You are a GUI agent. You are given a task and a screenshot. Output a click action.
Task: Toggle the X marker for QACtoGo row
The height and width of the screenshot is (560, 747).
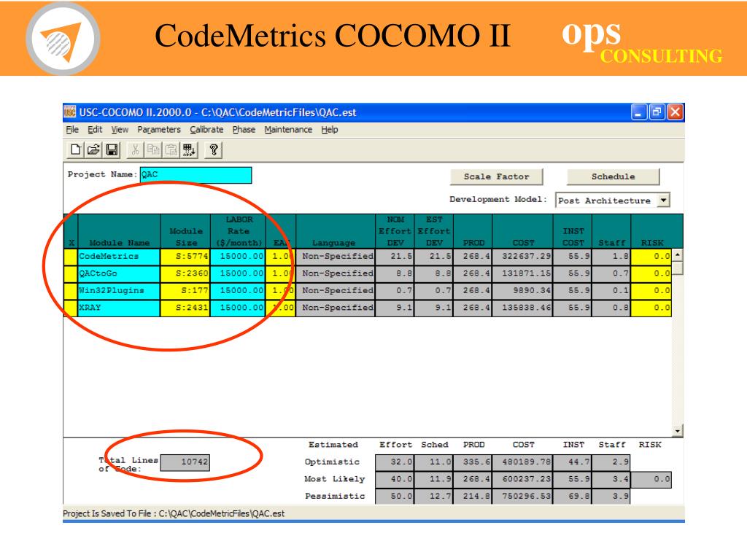(x=71, y=273)
